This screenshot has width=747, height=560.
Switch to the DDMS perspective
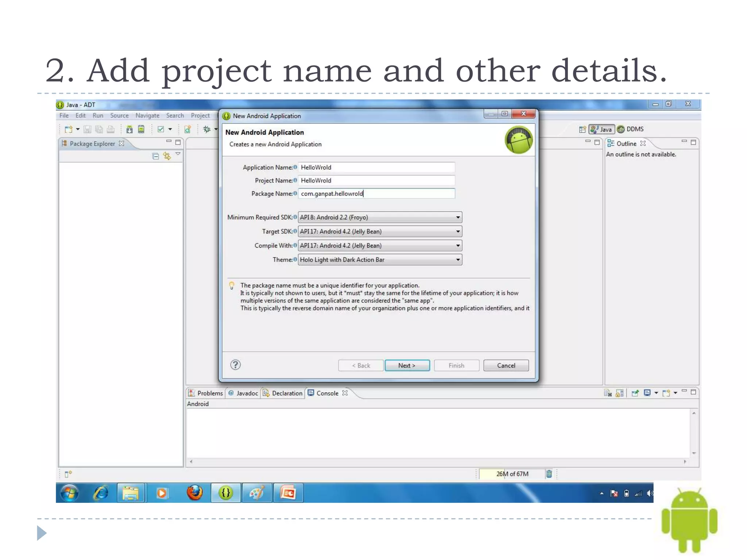[630, 129]
